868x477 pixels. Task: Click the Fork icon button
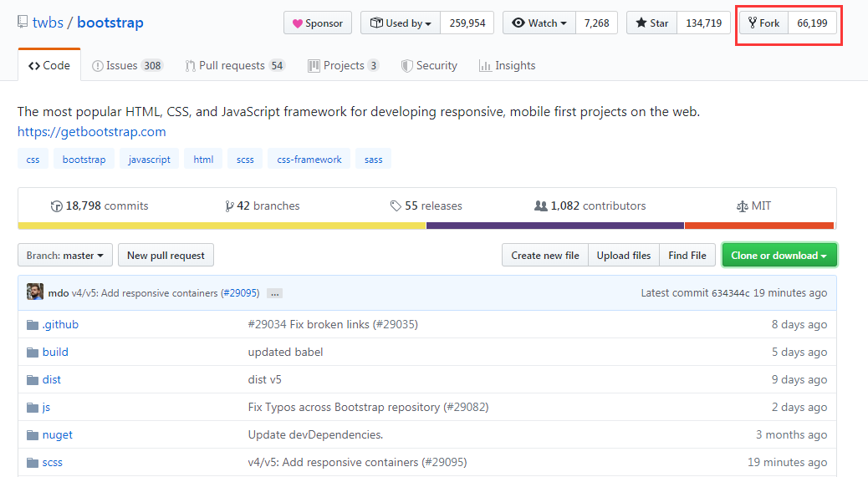point(764,23)
